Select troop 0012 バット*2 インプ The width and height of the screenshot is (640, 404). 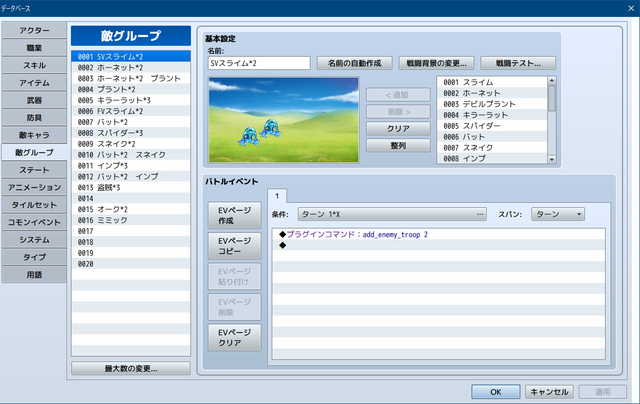coord(131,176)
